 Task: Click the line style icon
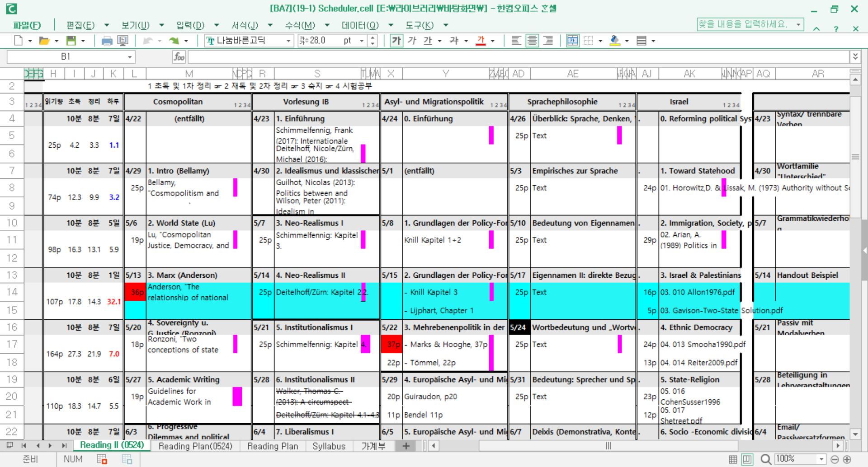pyautogui.click(x=641, y=41)
